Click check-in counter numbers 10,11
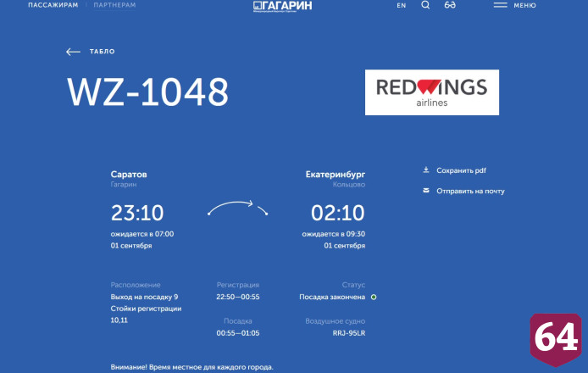 click(x=119, y=320)
